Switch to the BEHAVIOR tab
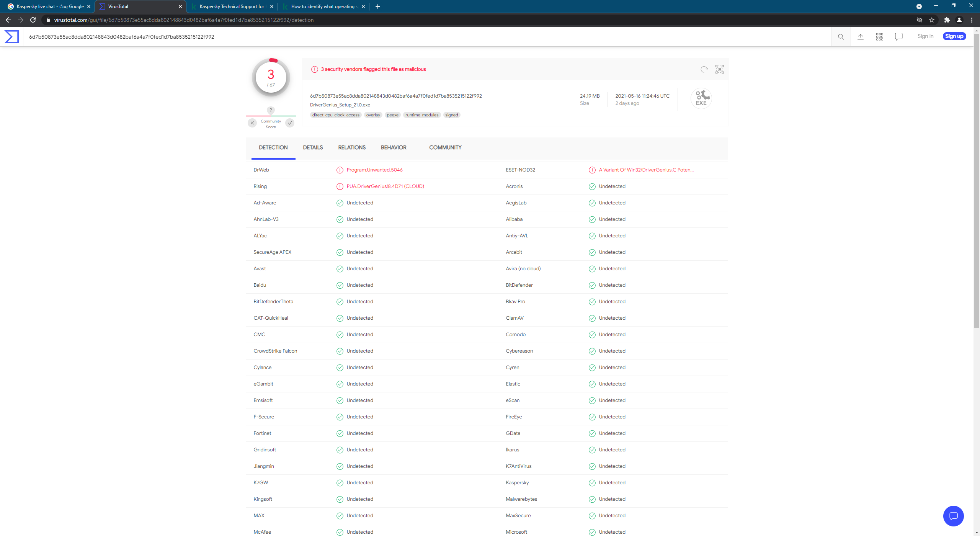980x536 pixels. click(393, 147)
